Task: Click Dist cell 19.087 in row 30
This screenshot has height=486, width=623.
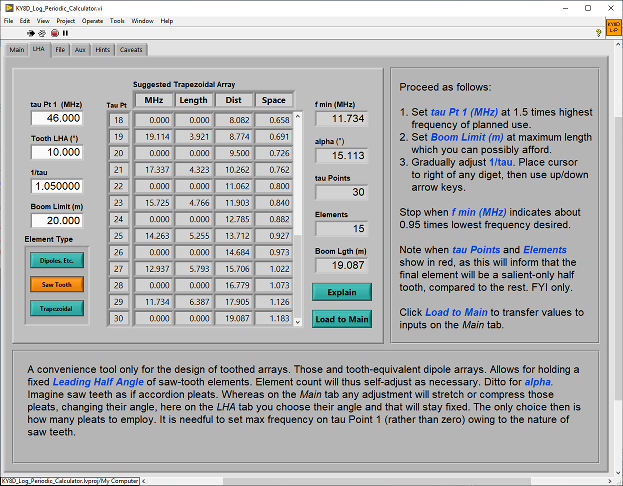Action: click(x=234, y=318)
